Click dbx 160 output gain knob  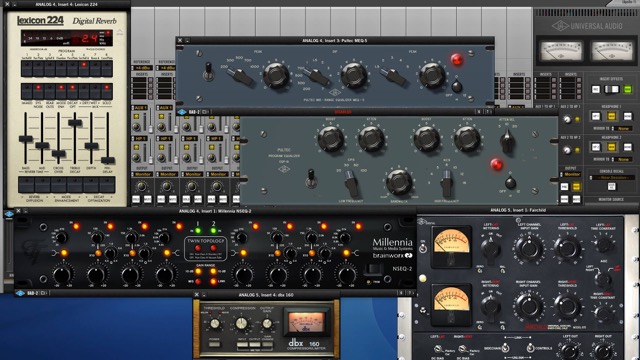pos(267,324)
